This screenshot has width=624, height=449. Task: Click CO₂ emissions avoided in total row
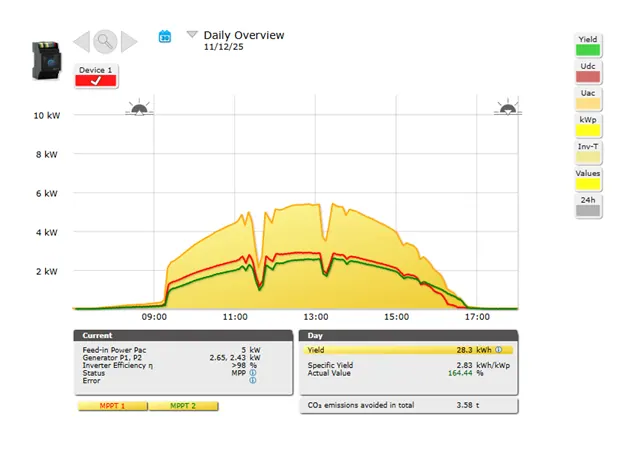point(409,405)
